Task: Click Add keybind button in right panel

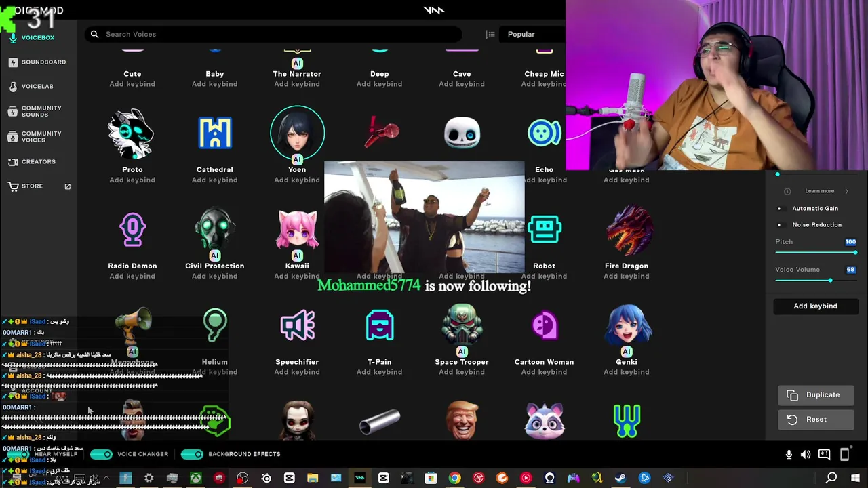Action: click(x=815, y=306)
